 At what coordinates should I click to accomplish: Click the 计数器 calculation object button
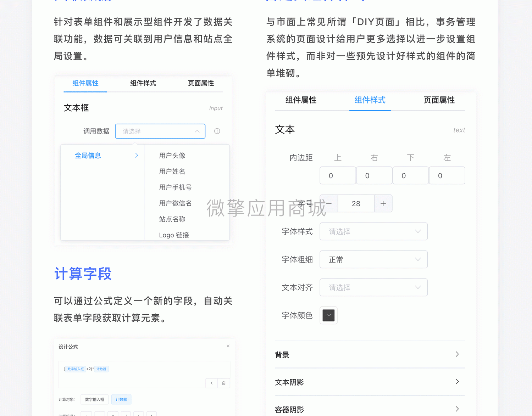coord(121,399)
